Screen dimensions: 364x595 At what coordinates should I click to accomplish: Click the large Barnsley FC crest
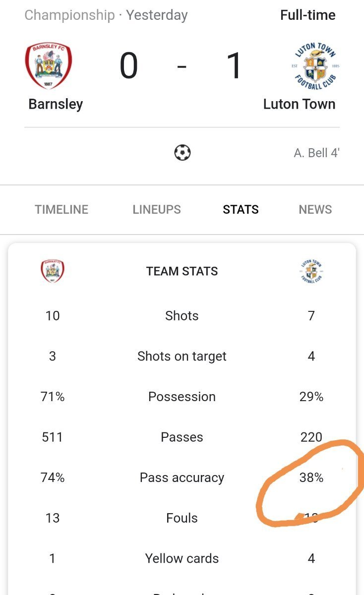pyautogui.click(x=48, y=65)
